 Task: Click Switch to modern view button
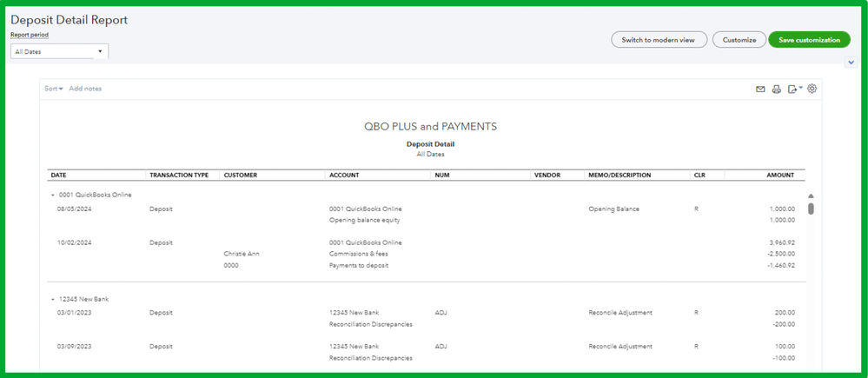click(x=659, y=40)
